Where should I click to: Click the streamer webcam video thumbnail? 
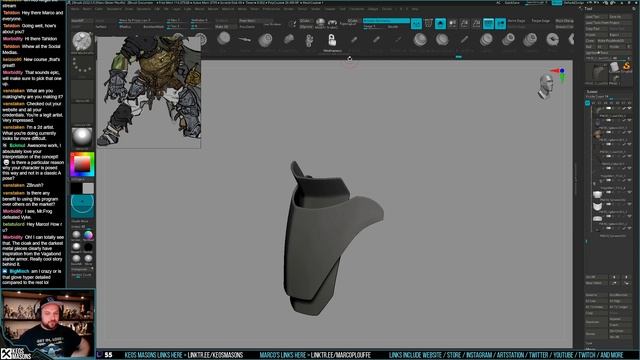(48, 324)
